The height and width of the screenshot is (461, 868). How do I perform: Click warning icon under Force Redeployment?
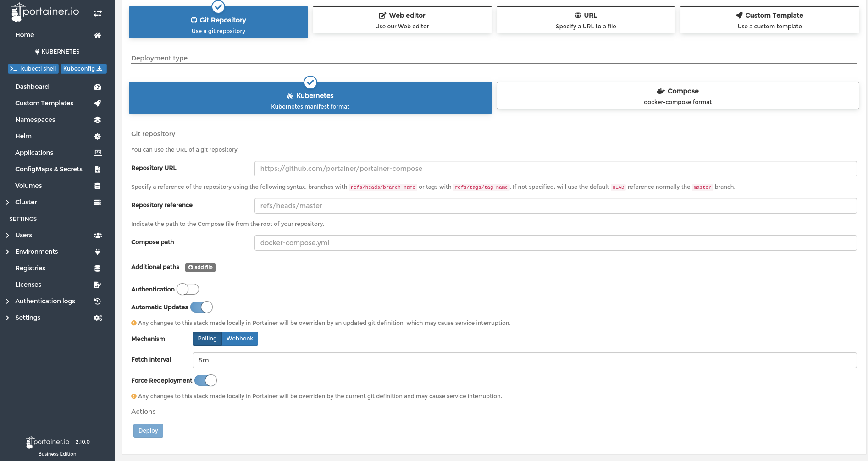(x=134, y=396)
